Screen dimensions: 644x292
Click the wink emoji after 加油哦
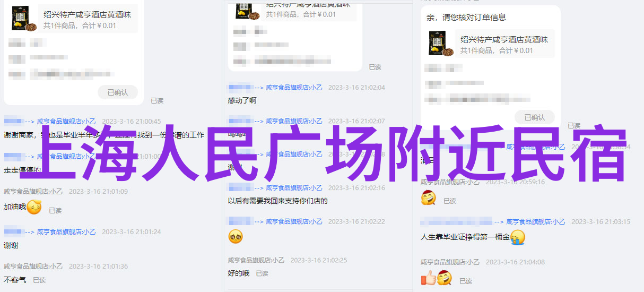click(34, 207)
